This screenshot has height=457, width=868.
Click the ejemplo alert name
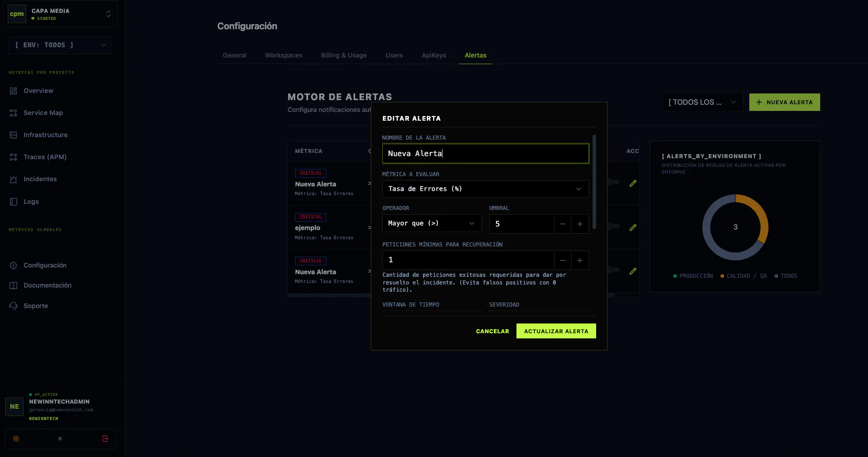click(x=307, y=228)
